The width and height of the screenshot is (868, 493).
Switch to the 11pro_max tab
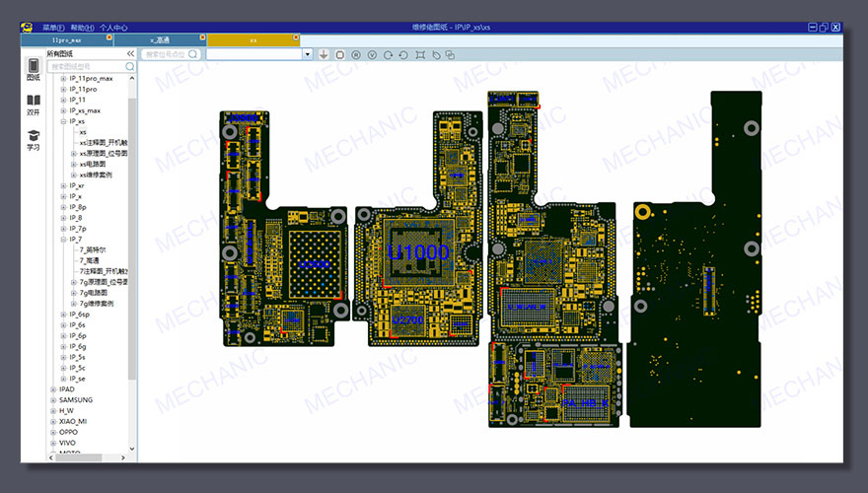pyautogui.click(x=67, y=39)
